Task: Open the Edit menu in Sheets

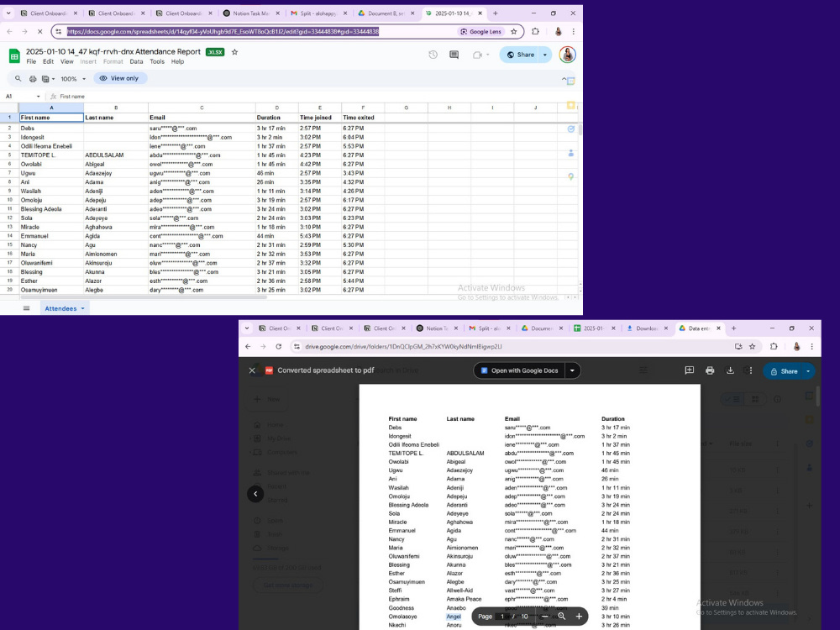Action: [48, 61]
